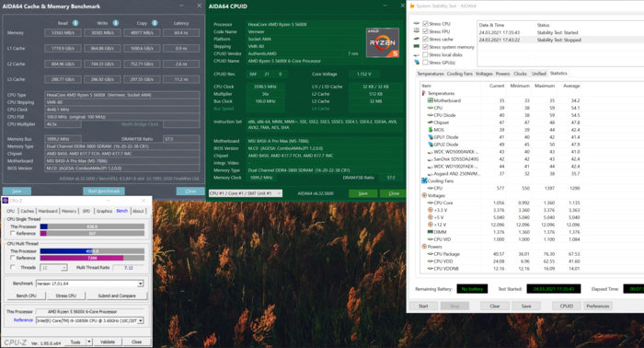
Task: Click the Clear button in Stability Test
Action: [x=495, y=306]
